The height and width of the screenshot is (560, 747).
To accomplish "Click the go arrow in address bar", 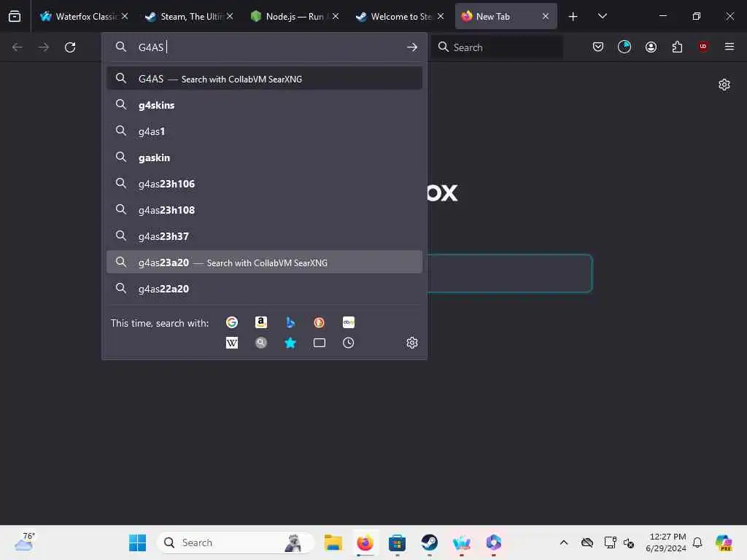I will click(x=412, y=47).
